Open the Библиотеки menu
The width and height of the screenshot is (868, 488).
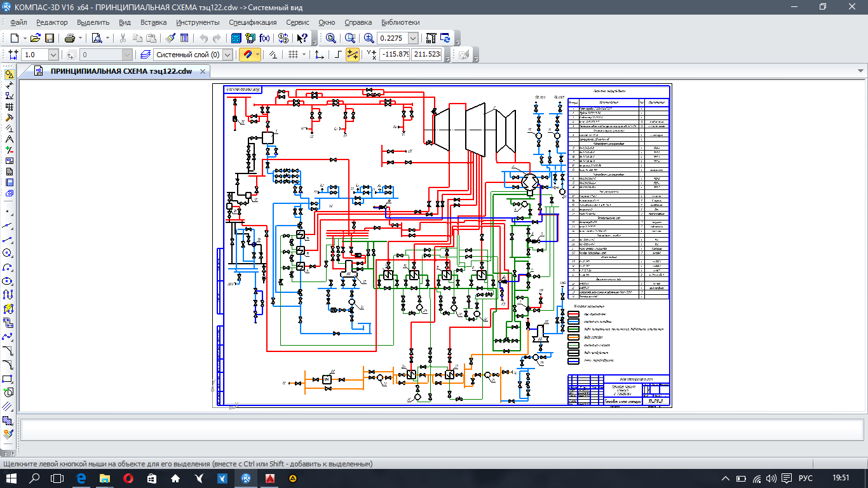click(x=400, y=22)
